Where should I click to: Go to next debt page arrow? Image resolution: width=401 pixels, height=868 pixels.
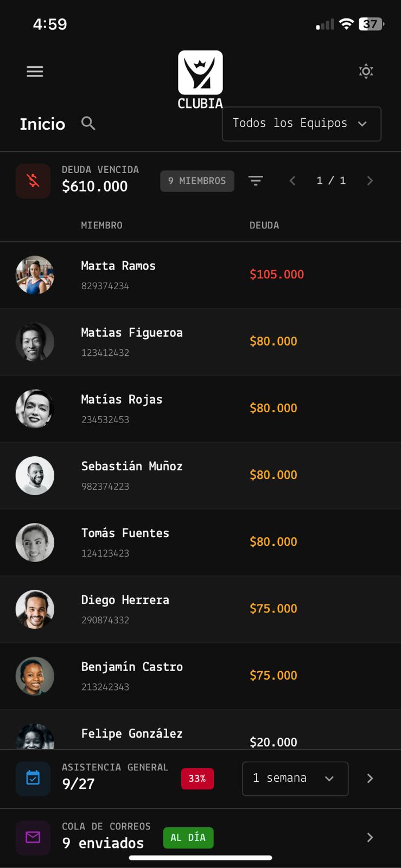tap(370, 181)
